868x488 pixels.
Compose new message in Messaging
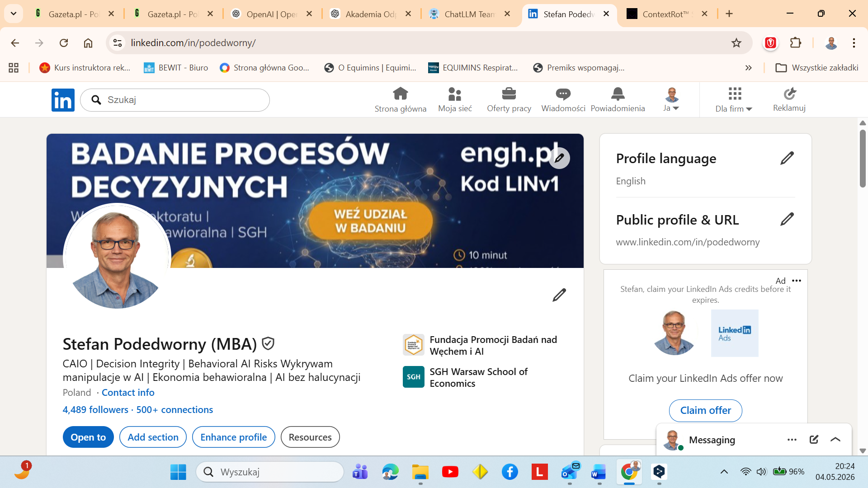tap(814, 440)
